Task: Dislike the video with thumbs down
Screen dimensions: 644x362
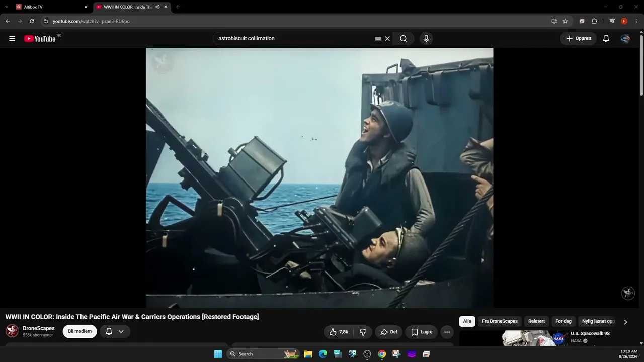Action: point(363,332)
